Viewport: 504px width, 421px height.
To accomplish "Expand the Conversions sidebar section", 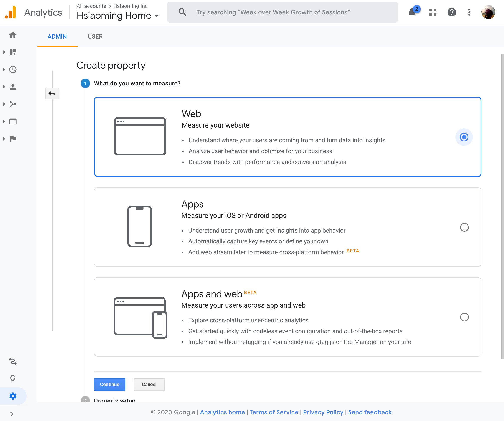I will [x=4, y=139].
